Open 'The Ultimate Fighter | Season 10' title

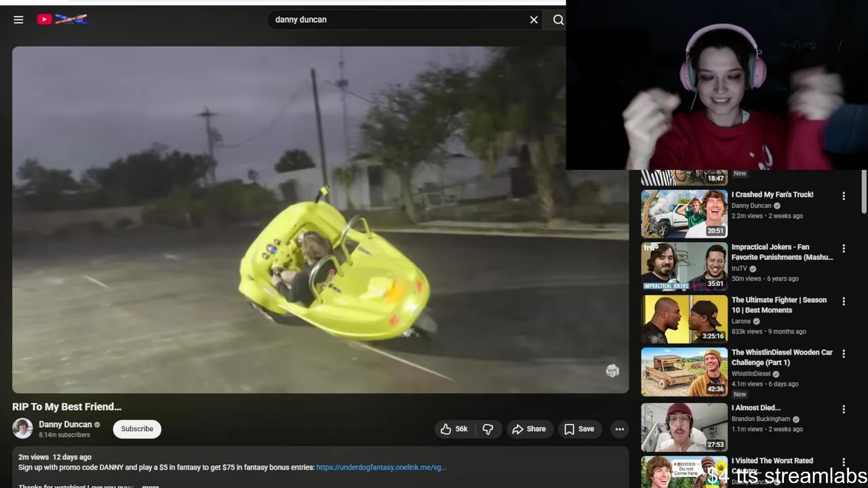point(778,305)
